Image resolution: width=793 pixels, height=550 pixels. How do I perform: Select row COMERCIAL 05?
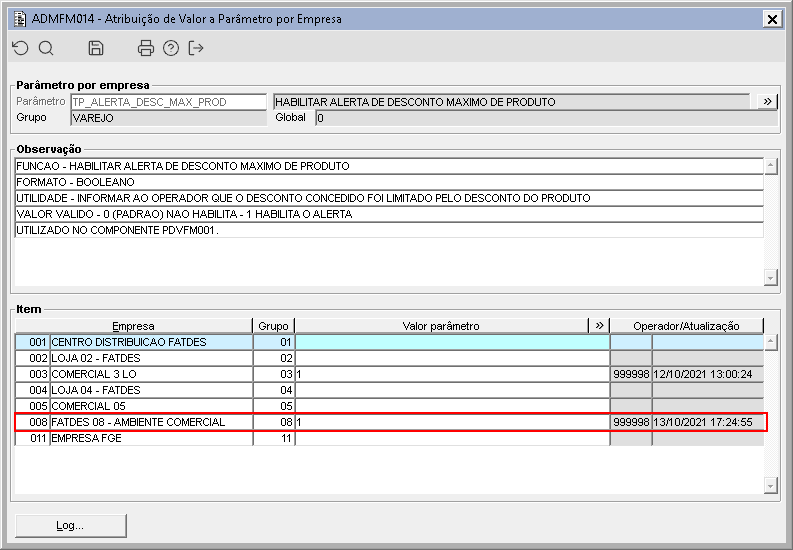pyautogui.click(x=389, y=406)
